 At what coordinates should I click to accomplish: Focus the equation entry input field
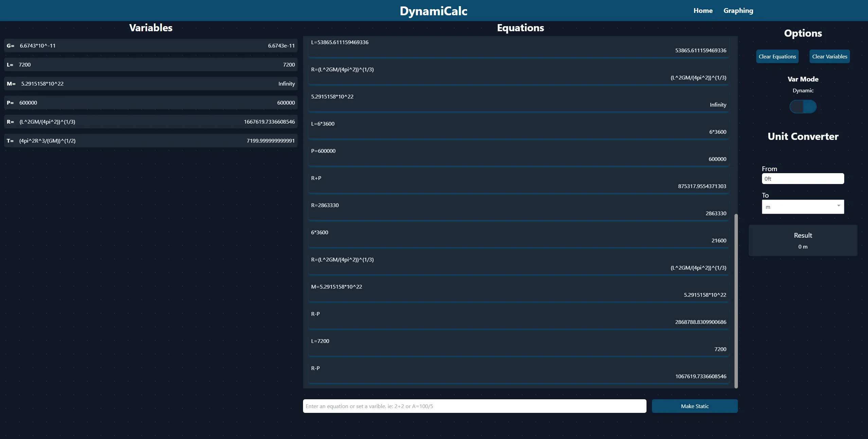pos(474,406)
